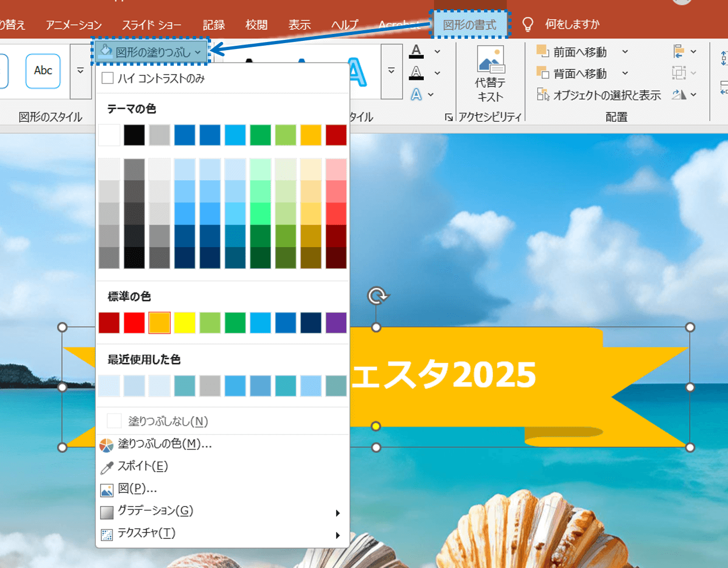Expand 図形の塗りつぶし dropdown
728x568 pixels.
point(151,52)
